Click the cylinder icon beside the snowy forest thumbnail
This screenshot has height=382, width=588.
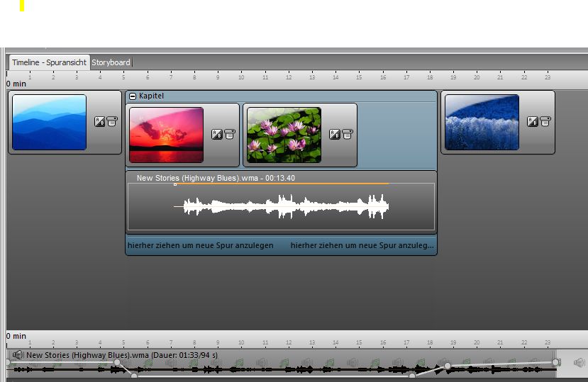[545, 122]
